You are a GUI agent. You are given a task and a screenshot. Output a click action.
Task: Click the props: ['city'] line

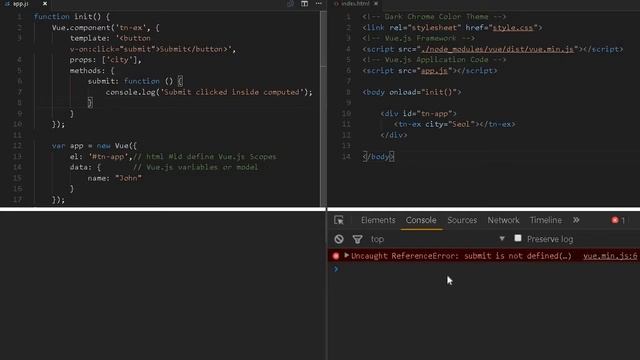click(105, 60)
